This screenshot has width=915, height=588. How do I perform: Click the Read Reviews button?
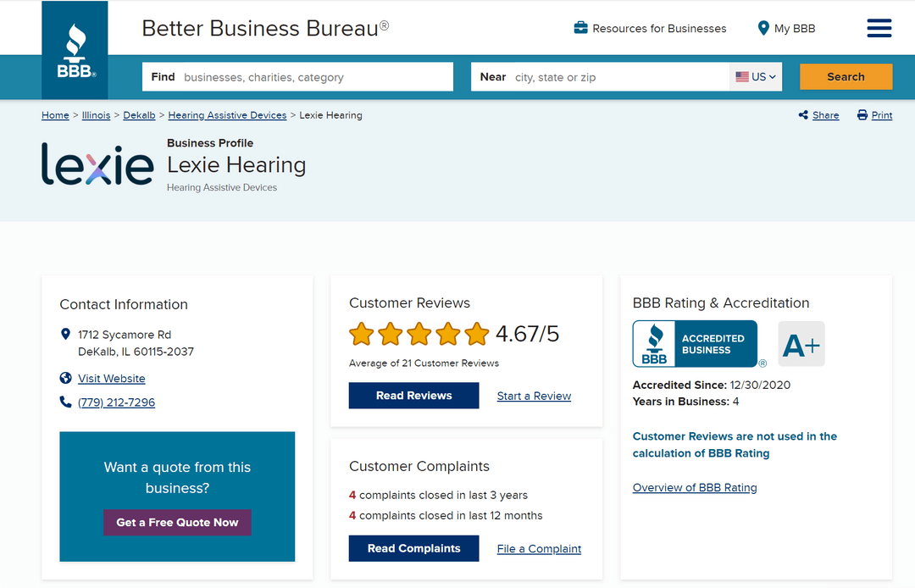413,396
